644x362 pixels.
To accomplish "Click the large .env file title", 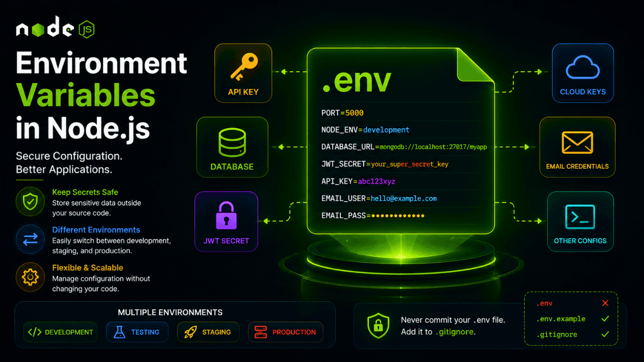I will tap(357, 81).
